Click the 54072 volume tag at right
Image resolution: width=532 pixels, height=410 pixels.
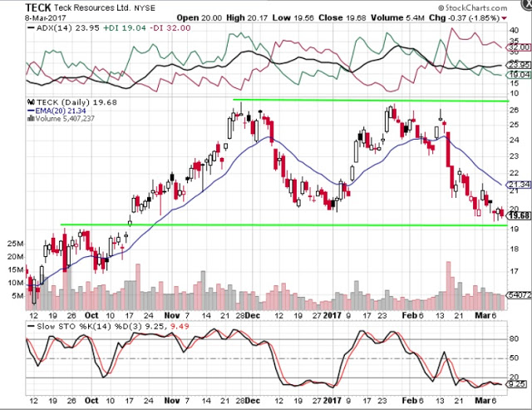click(x=519, y=295)
